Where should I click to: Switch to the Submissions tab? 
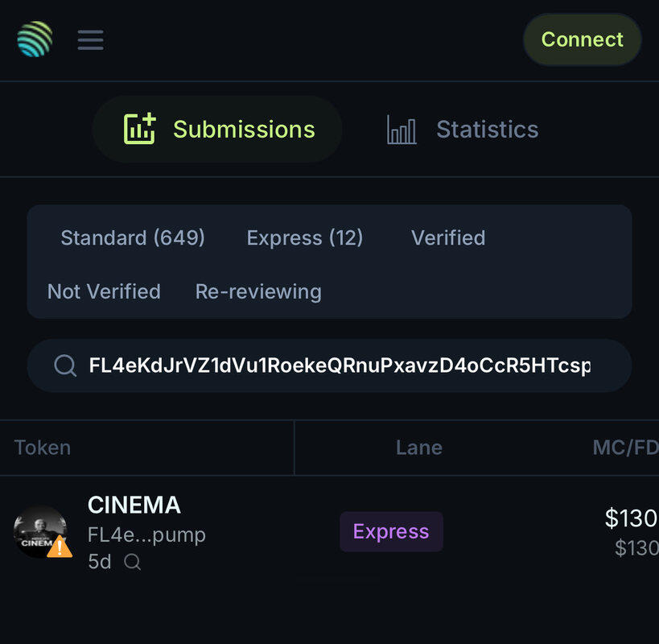pyautogui.click(x=218, y=130)
